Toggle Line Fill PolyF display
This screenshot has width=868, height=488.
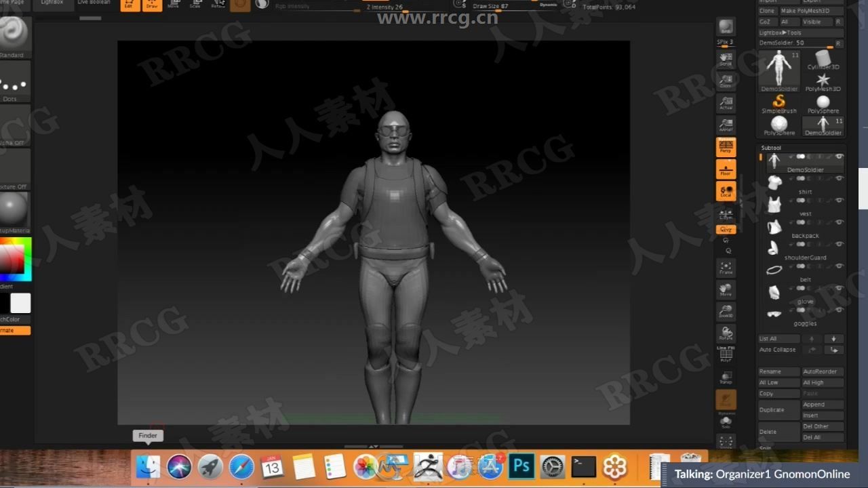click(x=726, y=354)
